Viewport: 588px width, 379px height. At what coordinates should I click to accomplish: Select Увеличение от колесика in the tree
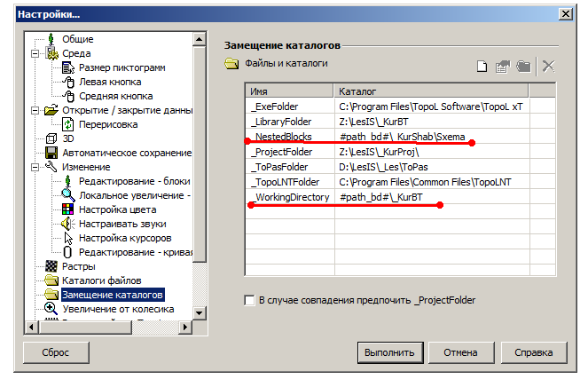[x=118, y=309]
